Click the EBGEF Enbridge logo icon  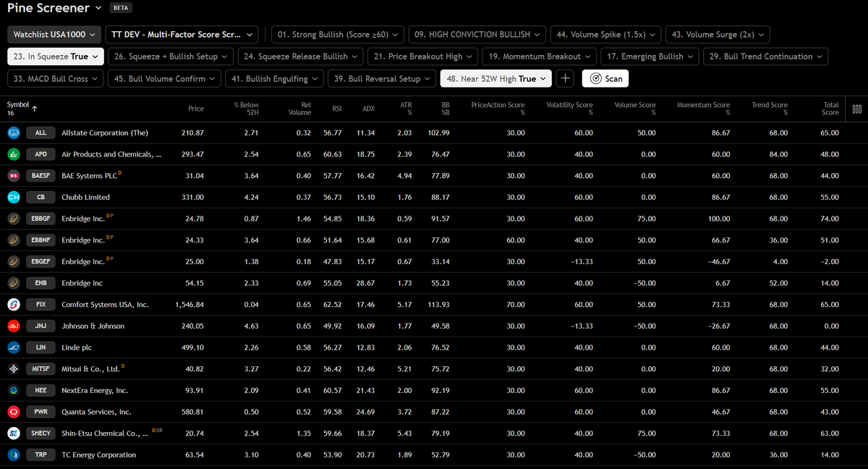pos(13,261)
